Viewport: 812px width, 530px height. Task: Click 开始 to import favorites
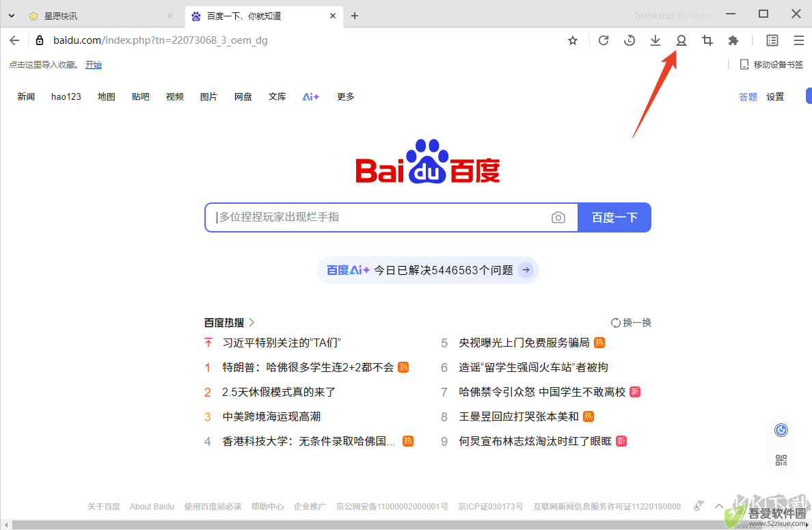[93, 64]
